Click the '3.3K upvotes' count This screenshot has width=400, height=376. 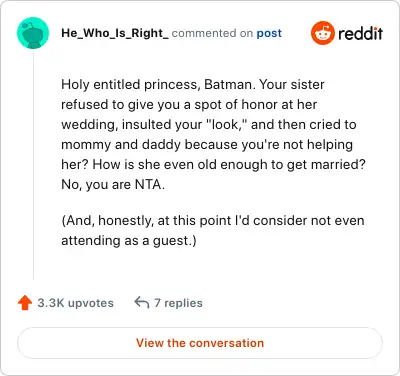[x=75, y=303]
